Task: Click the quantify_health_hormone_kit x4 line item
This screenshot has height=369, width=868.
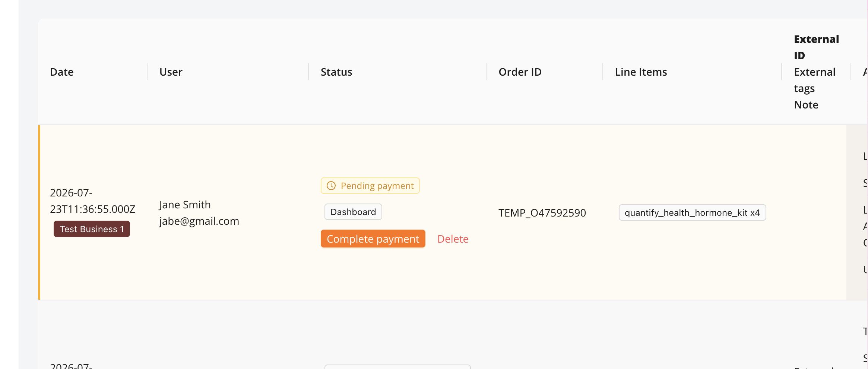Action: (x=692, y=212)
